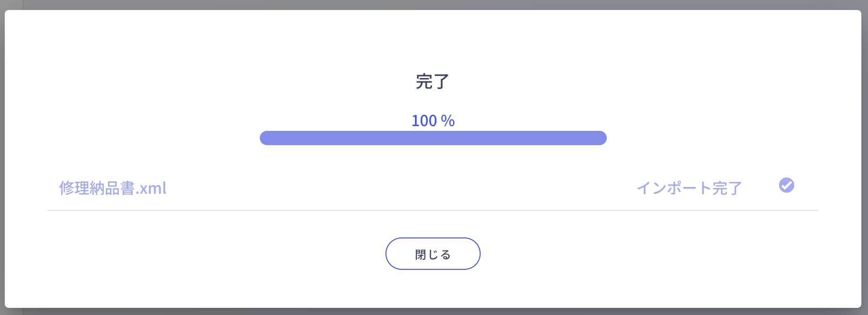Click the インポート完了 status text
This screenshot has width=868, height=315.
689,188
